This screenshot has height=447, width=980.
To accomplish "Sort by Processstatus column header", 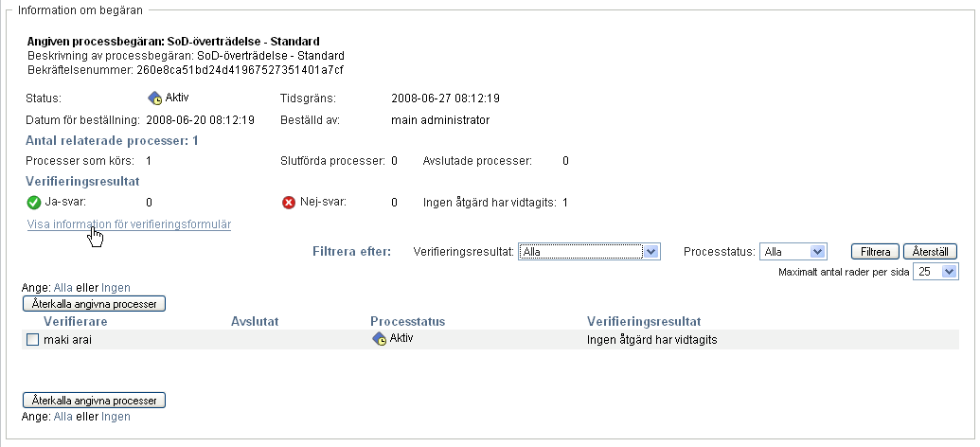I will tap(408, 322).
